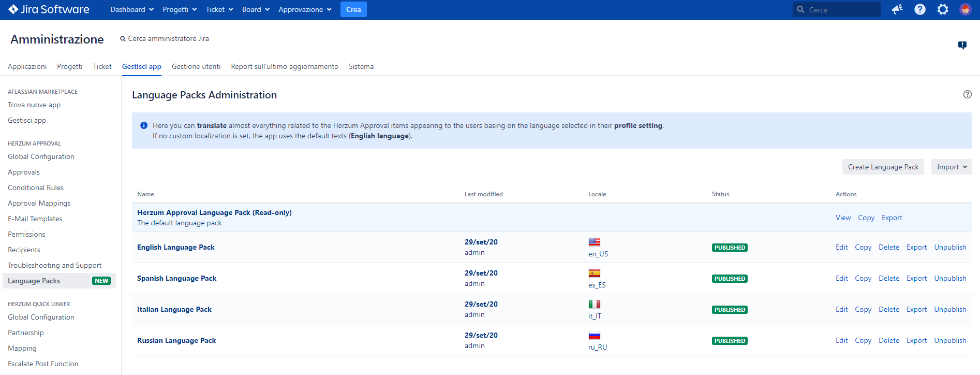
Task: Export the Italian Language Pack
Action: click(916, 309)
